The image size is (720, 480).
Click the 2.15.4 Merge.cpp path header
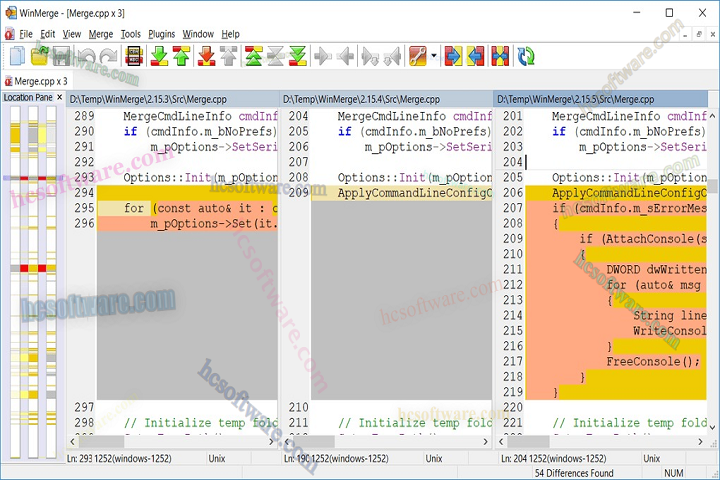[387, 99]
